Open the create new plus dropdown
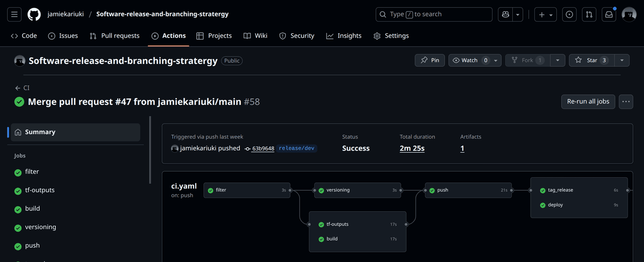This screenshot has height=262, width=644. click(545, 15)
